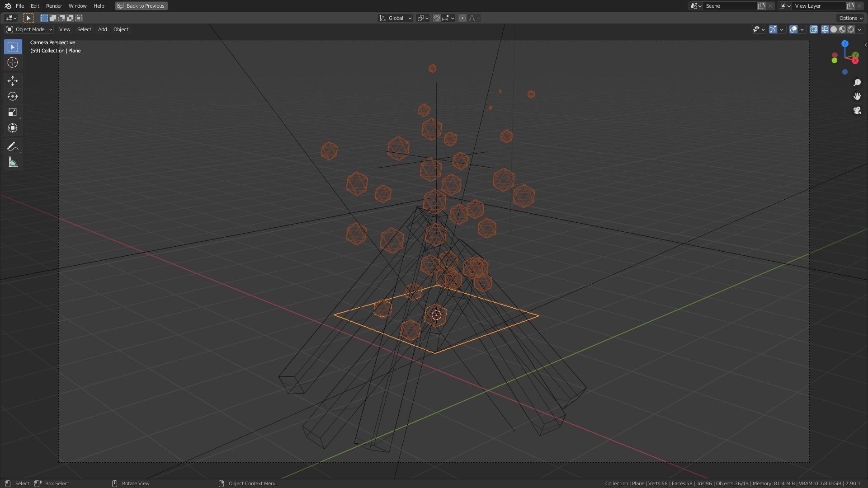Open the Add menu in viewport header
Viewport: 868px width, 488px height.
pos(102,29)
